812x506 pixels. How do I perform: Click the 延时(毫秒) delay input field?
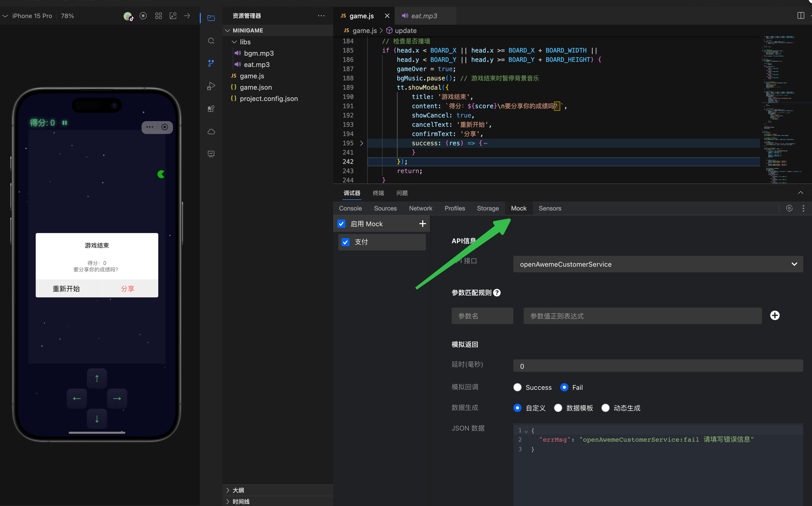pos(658,366)
